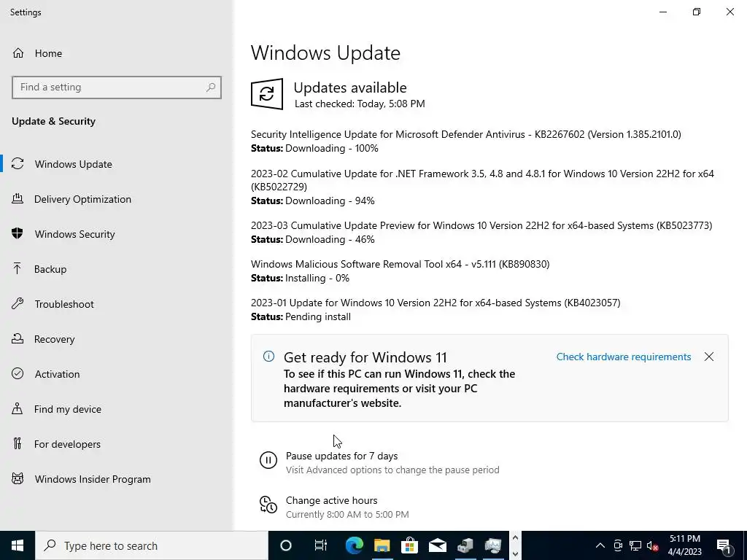Select Pause updates for 7 days
Image resolution: width=747 pixels, height=560 pixels.
point(341,456)
